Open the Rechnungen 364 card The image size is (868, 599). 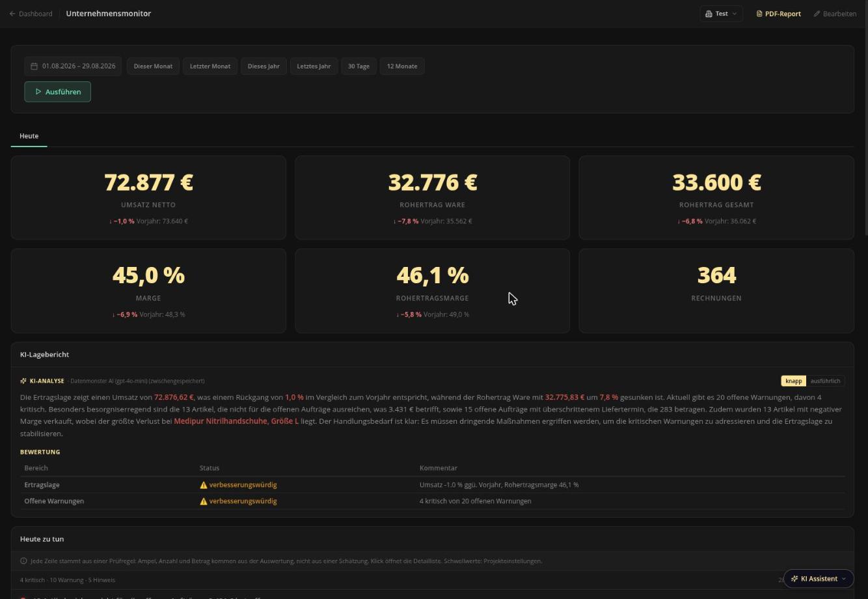[716, 290]
